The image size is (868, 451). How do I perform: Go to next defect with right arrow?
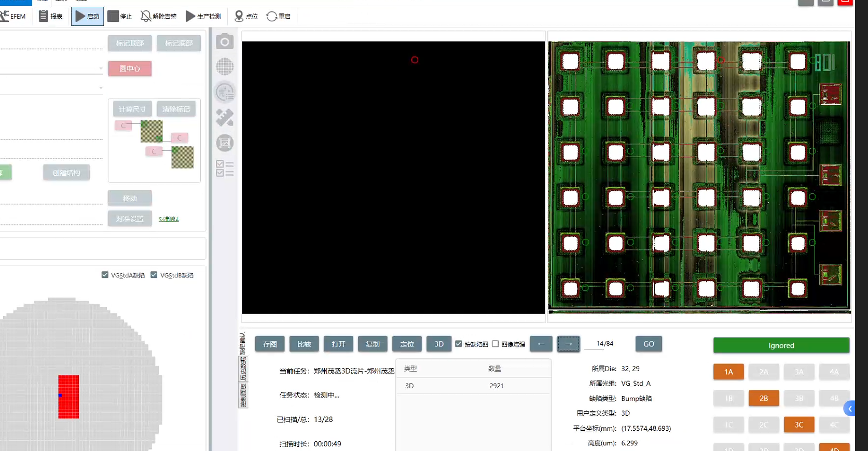click(x=569, y=344)
